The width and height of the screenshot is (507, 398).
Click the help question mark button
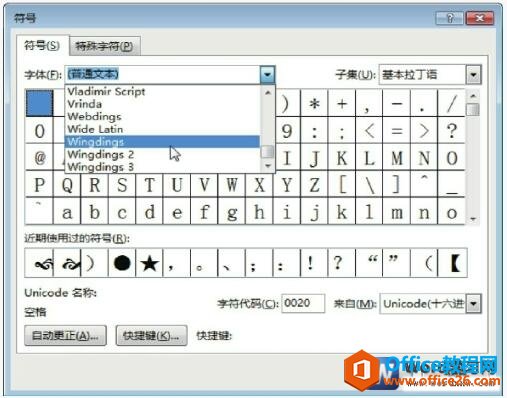[x=450, y=18]
